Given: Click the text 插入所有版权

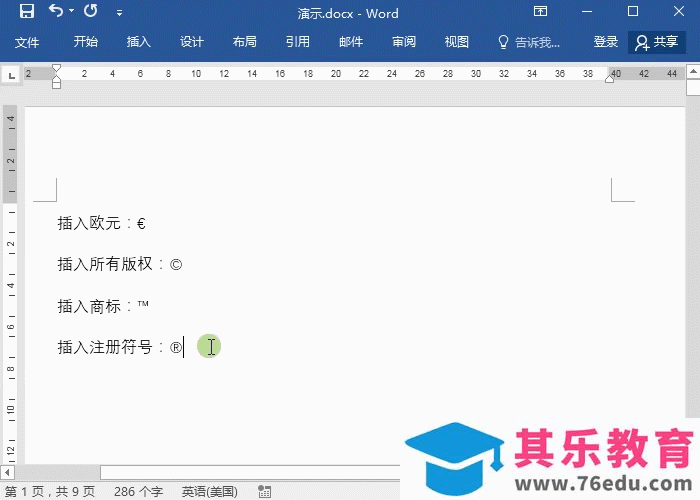Looking at the screenshot, I should pos(105,264).
